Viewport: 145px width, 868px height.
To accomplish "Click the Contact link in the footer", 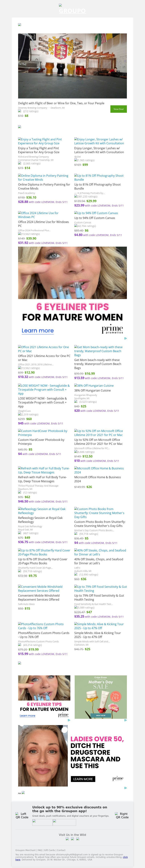I will 61,850.
